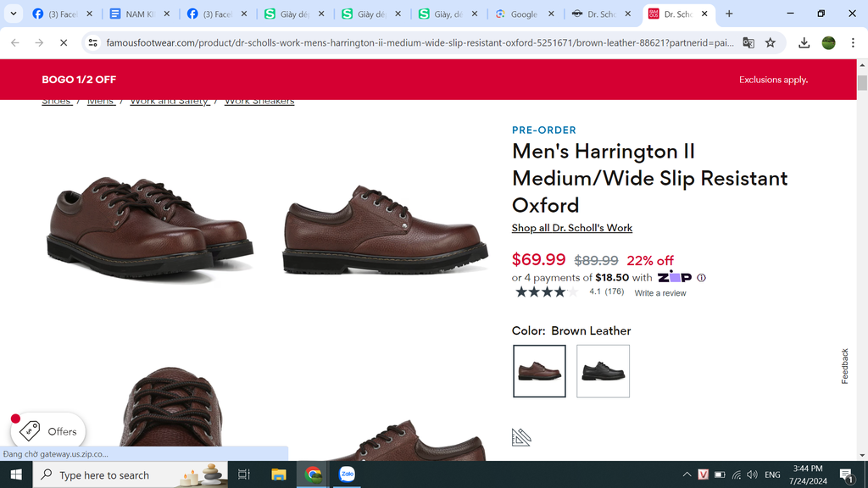Go to the Shoes breadcrumb
Image resolution: width=868 pixels, height=488 pixels.
tap(57, 102)
